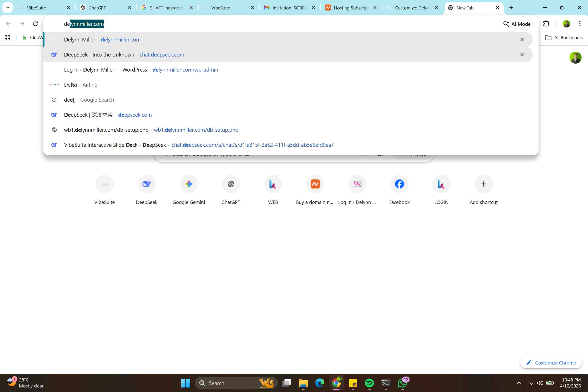Open WhatsApp from the taskbar
The height and width of the screenshot is (392, 588).
[402, 383]
